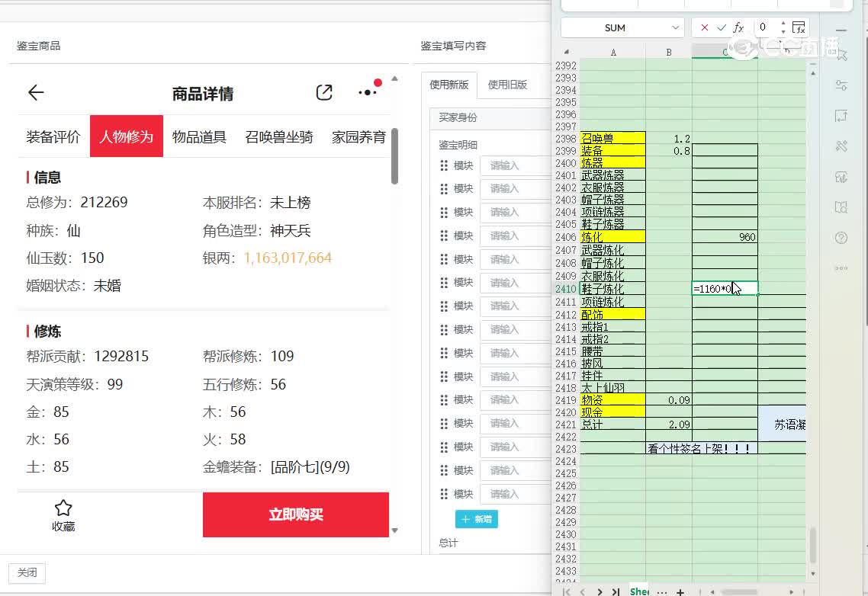868x596 pixels.
Task: Open the 召唤兽坐骑 tab
Action: pos(279,137)
